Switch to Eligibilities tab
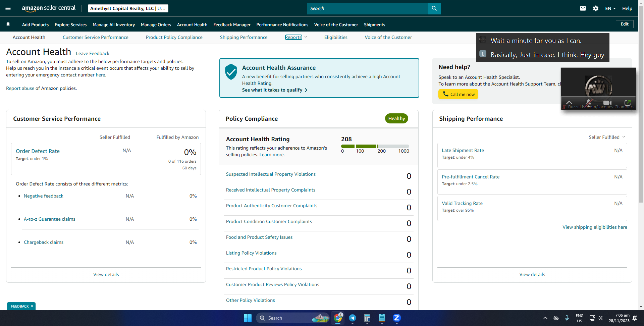The image size is (644, 326). 336,37
